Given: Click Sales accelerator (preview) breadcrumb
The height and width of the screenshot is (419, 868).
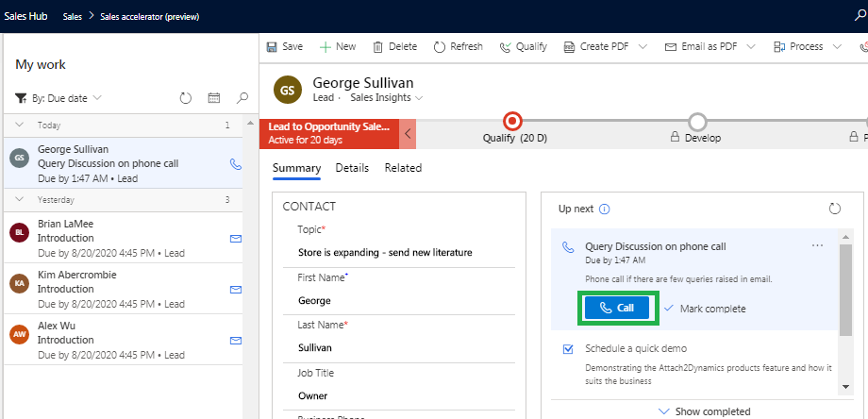Looking at the screenshot, I should tap(149, 17).
